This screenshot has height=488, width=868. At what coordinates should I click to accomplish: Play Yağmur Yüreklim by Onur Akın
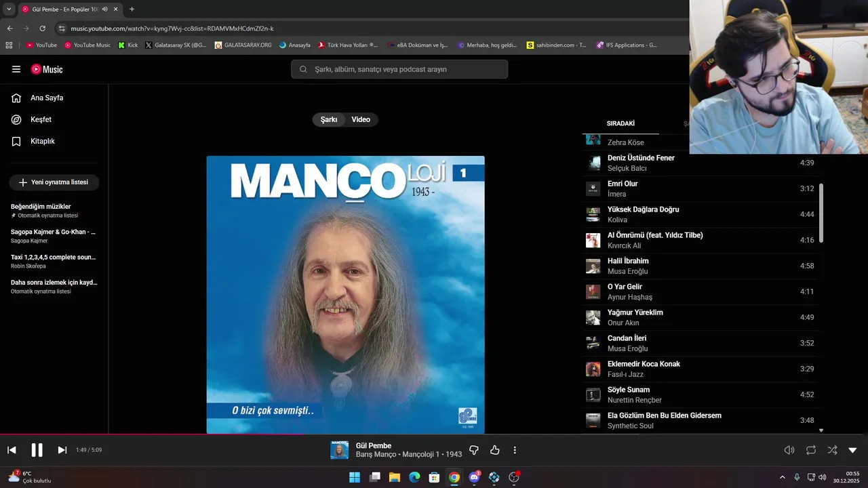(x=701, y=317)
